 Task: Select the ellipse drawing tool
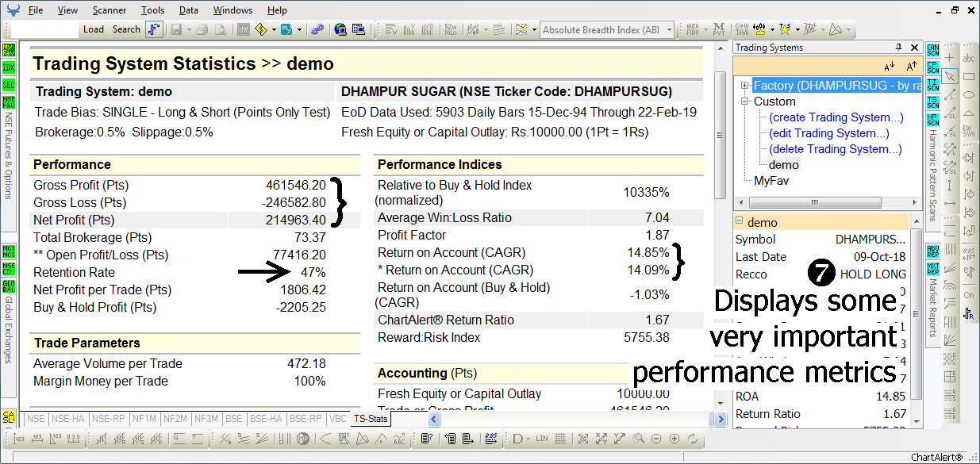click(x=969, y=94)
